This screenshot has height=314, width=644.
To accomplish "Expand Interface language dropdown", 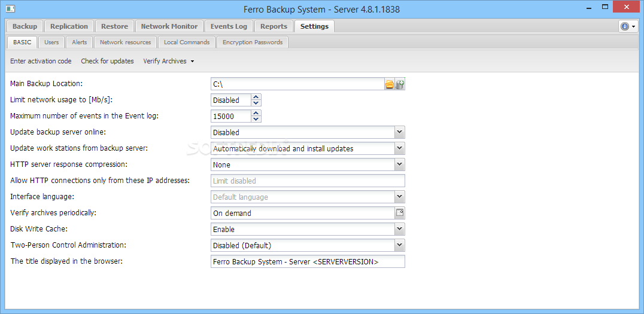I will tap(400, 197).
